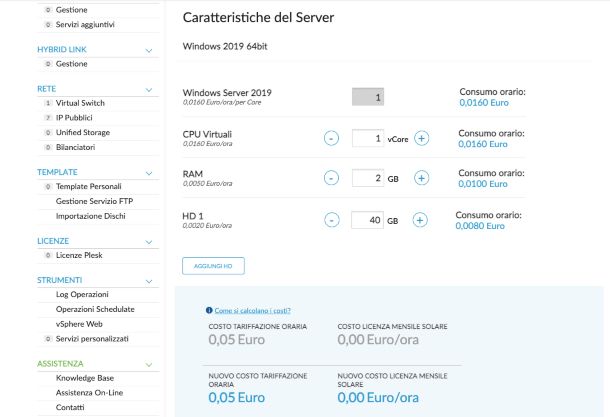Image resolution: width=610 pixels, height=417 pixels.
Task: Open Template Personali in the sidebar
Action: tap(89, 186)
